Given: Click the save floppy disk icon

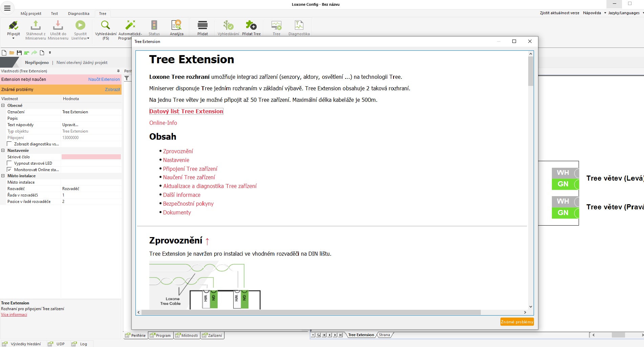Looking at the screenshot, I should 19,53.
